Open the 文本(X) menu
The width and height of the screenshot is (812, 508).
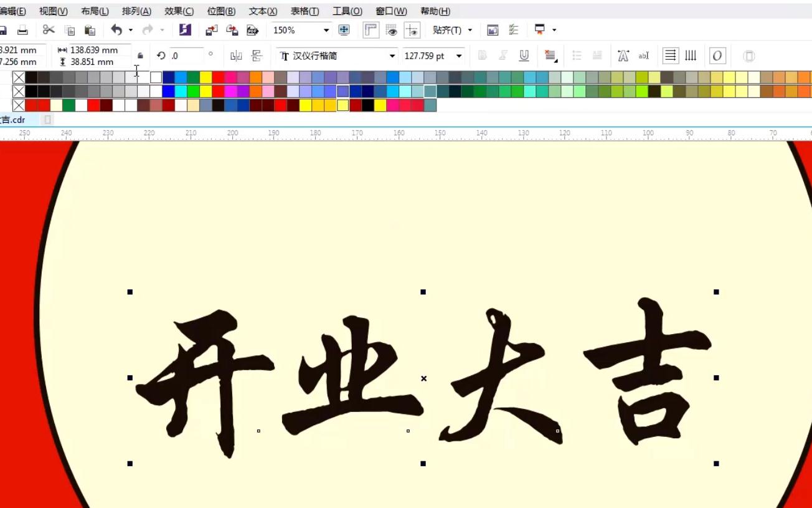point(262,11)
